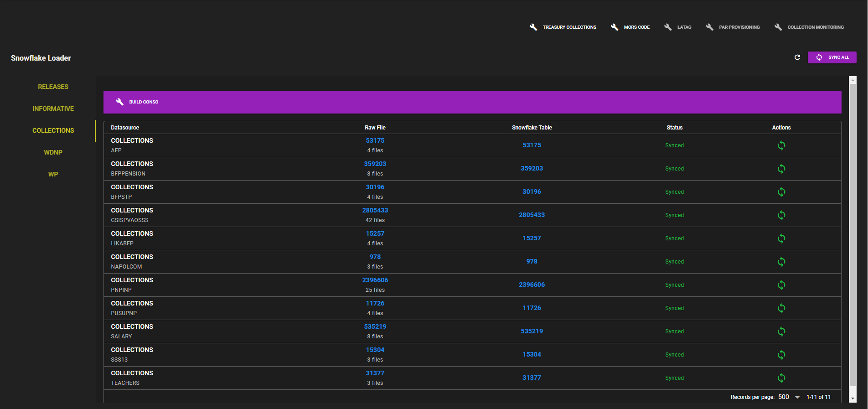Viewport: 868px width, 409px height.
Task: Select the COLLECTIONS sidebar tab
Action: tap(53, 130)
